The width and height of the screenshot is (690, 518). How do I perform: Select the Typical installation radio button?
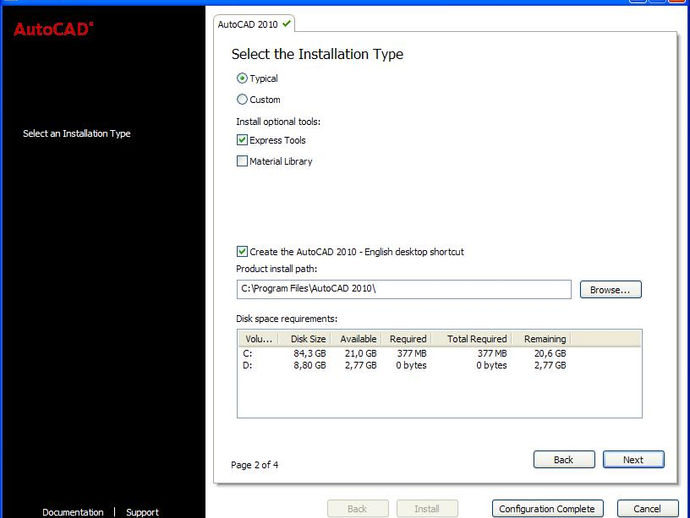point(242,78)
